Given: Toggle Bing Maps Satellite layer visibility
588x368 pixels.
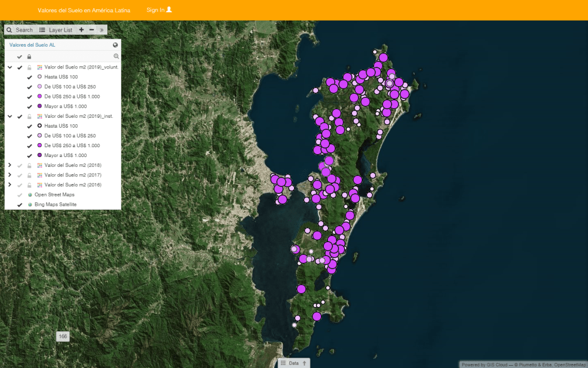Looking at the screenshot, I should 20,205.
